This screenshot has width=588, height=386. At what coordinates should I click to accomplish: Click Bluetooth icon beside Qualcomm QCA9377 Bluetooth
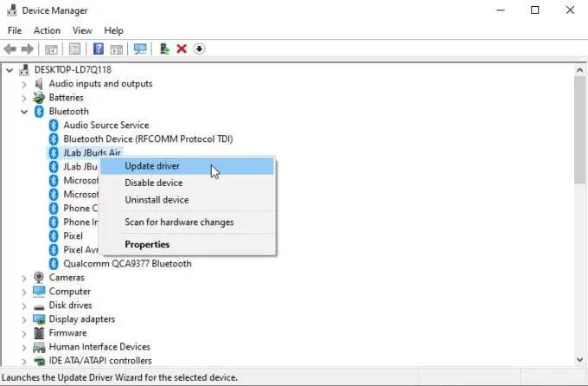pyautogui.click(x=54, y=264)
